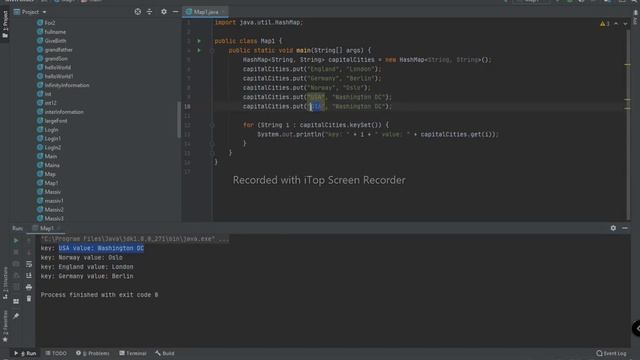640x360 pixels.
Task: Open helloWorld1 class in project tree
Action: click(55, 76)
